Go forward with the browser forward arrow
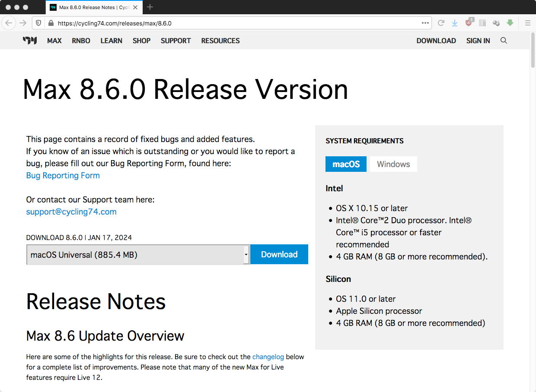536x392 pixels. [x=23, y=23]
